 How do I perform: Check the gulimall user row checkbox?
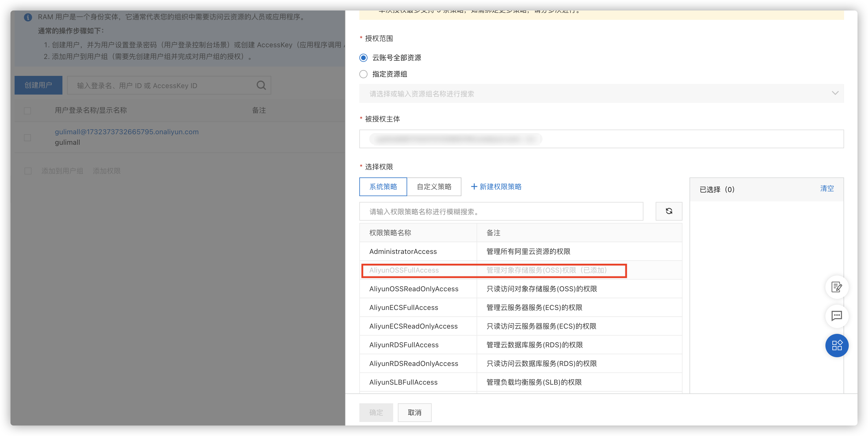(28, 137)
